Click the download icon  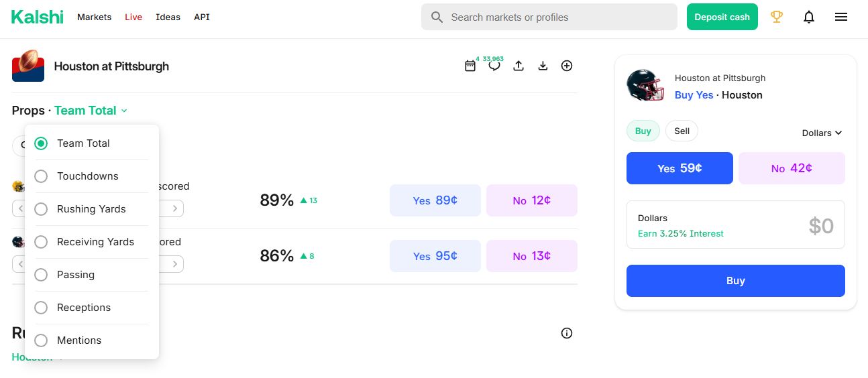543,66
